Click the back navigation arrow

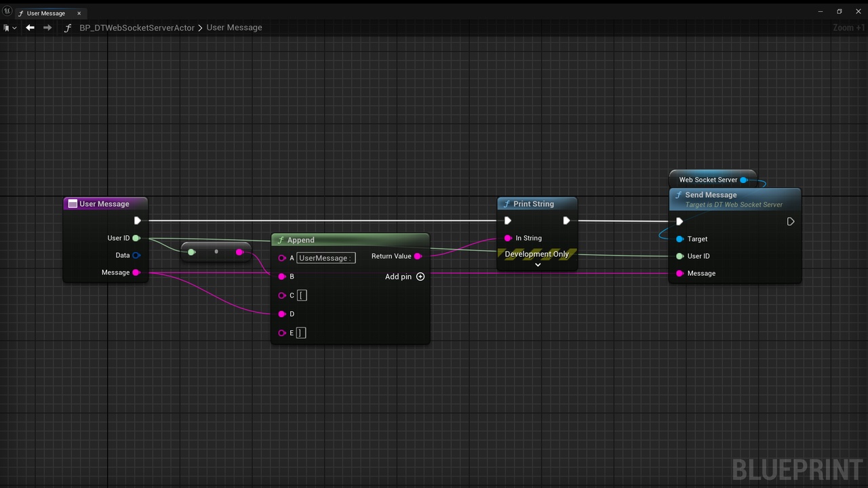click(x=30, y=28)
